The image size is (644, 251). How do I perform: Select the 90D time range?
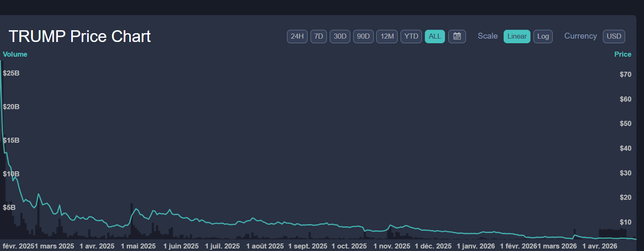coord(363,37)
